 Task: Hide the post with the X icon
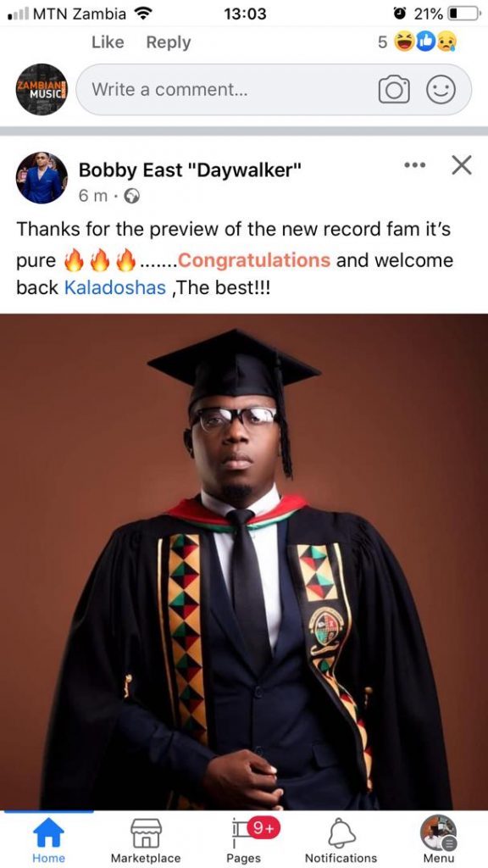462,165
